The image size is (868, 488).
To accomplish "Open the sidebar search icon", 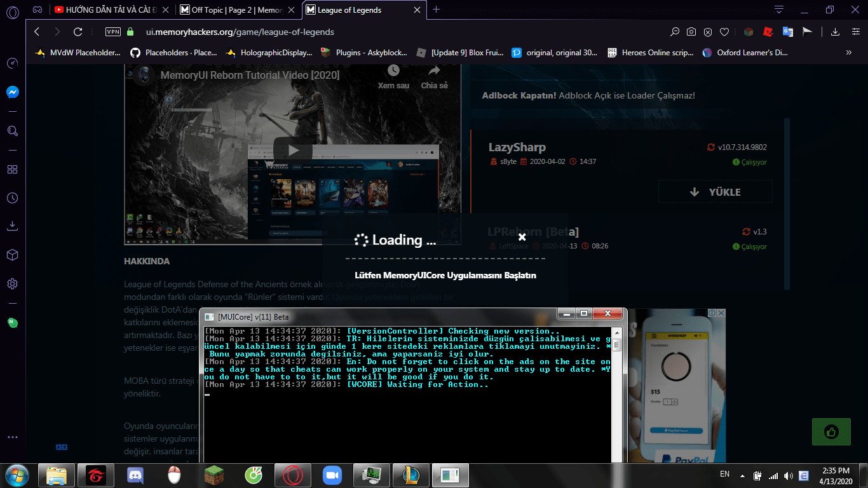I will click(x=12, y=131).
